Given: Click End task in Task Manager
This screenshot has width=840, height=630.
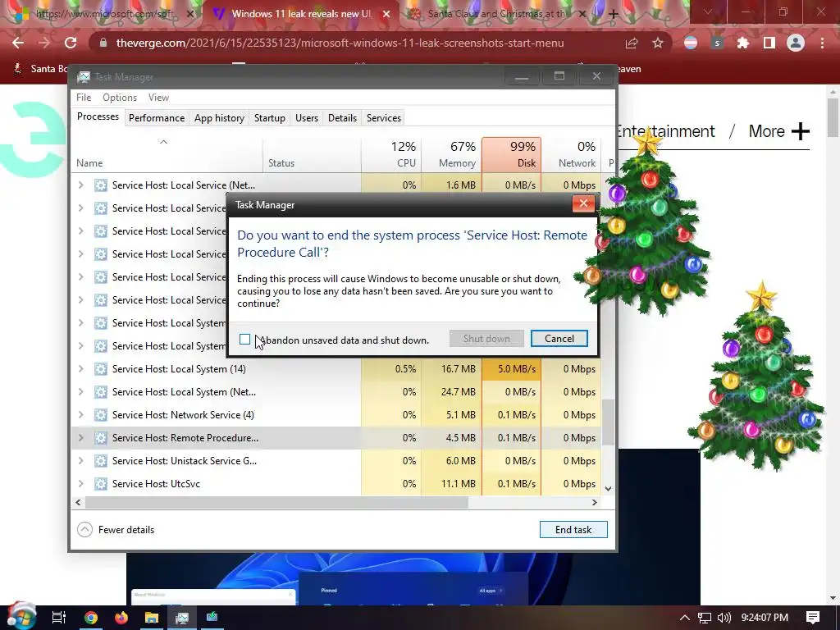Looking at the screenshot, I should [573, 529].
